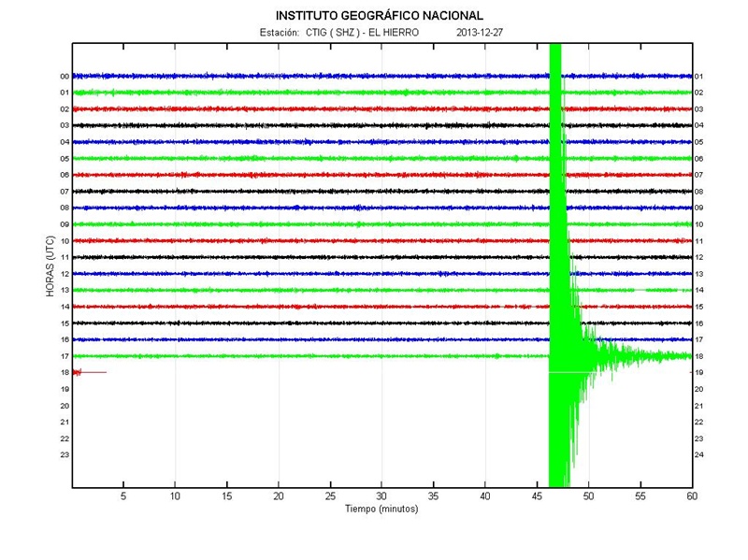Click the black trace of hour 07

tap(280, 192)
